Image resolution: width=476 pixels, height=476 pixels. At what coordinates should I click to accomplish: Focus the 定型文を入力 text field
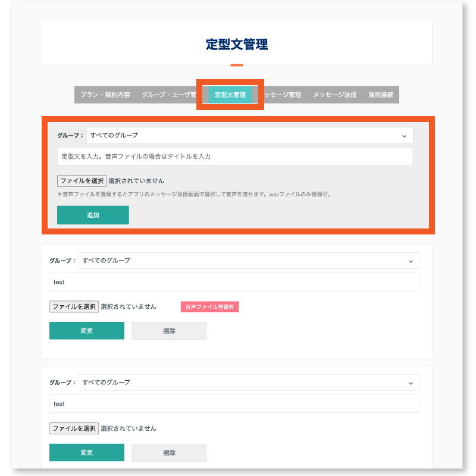[x=234, y=156]
